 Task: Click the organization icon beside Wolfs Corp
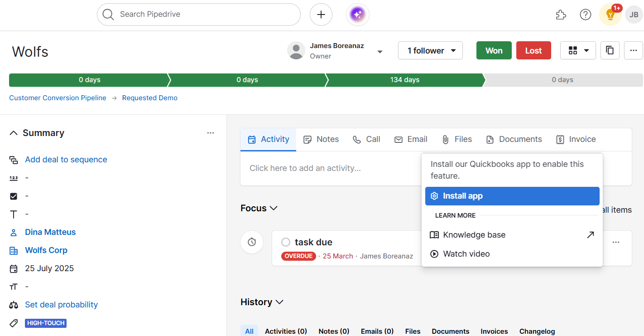click(x=14, y=250)
